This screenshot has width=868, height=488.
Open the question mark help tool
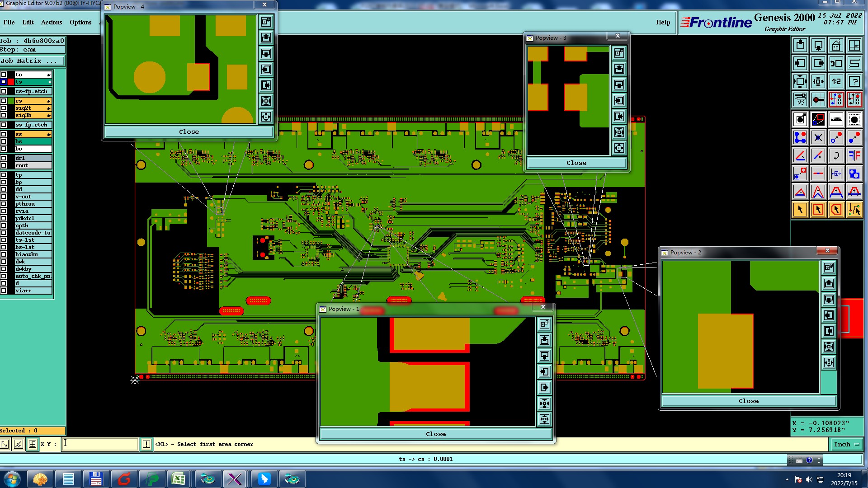click(x=854, y=82)
